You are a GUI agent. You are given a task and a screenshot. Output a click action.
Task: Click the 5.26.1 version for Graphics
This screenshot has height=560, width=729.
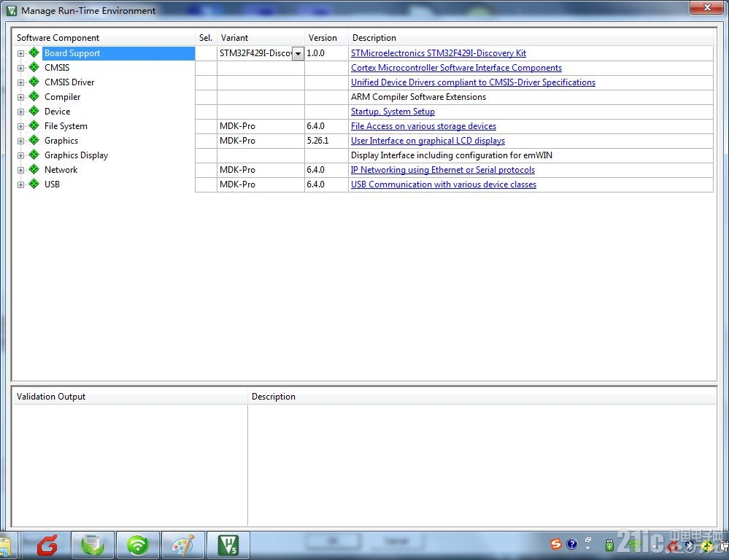click(317, 141)
